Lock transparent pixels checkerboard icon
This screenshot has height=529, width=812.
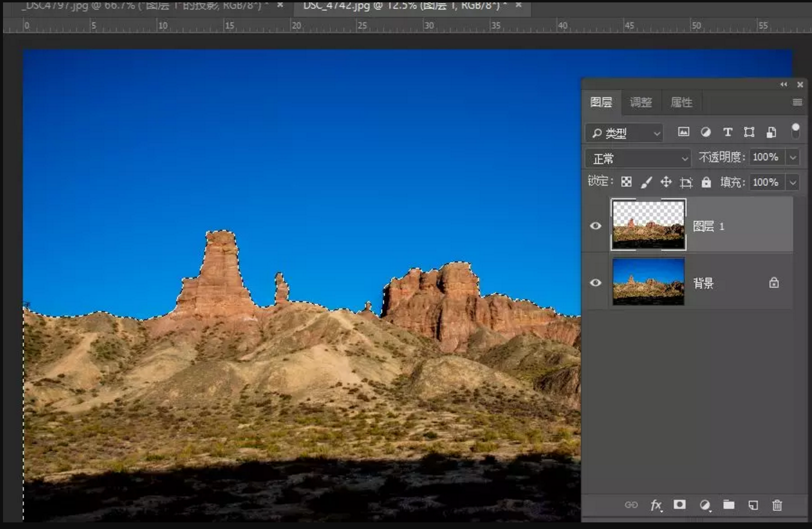tap(627, 182)
